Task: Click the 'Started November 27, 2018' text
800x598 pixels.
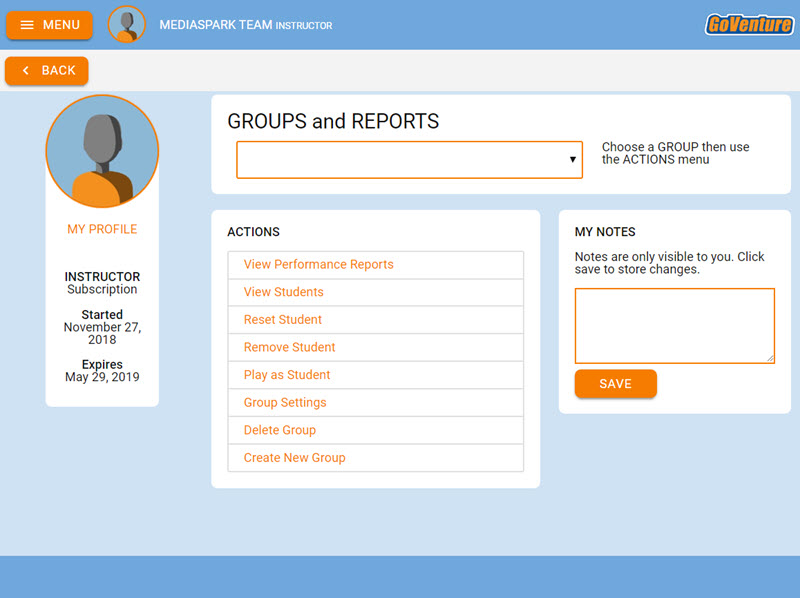Action: pyautogui.click(x=102, y=327)
